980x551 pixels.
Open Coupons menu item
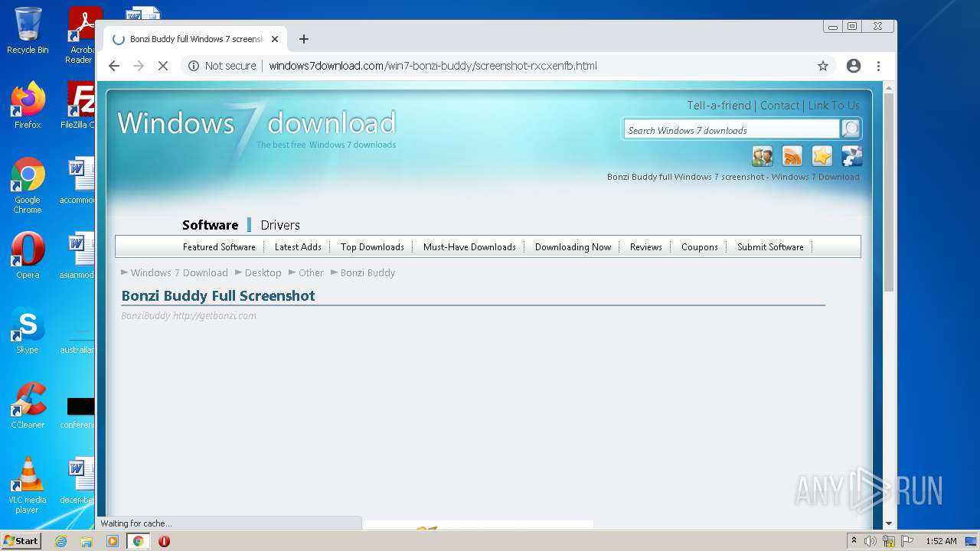pyautogui.click(x=700, y=247)
